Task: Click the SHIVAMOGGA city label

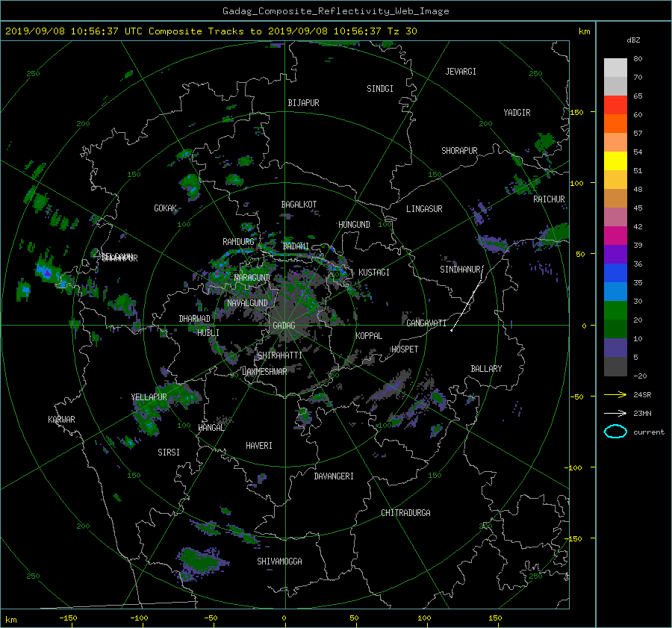Action: pyautogui.click(x=279, y=561)
